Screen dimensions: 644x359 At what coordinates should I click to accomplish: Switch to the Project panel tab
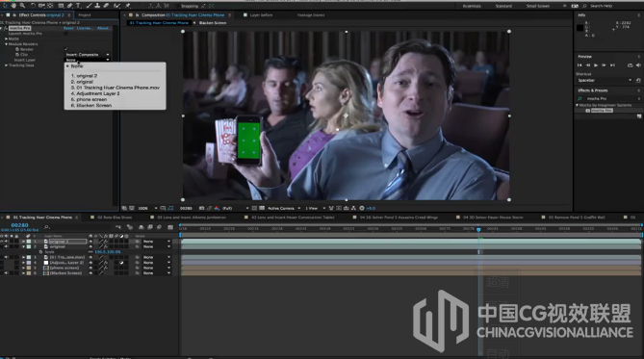pyautogui.click(x=84, y=14)
